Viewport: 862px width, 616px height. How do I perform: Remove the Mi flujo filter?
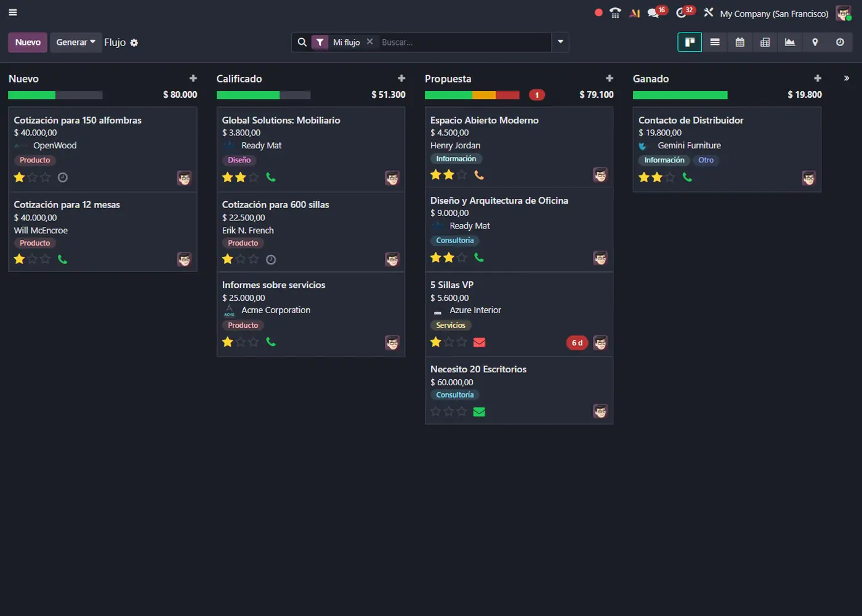[370, 42]
